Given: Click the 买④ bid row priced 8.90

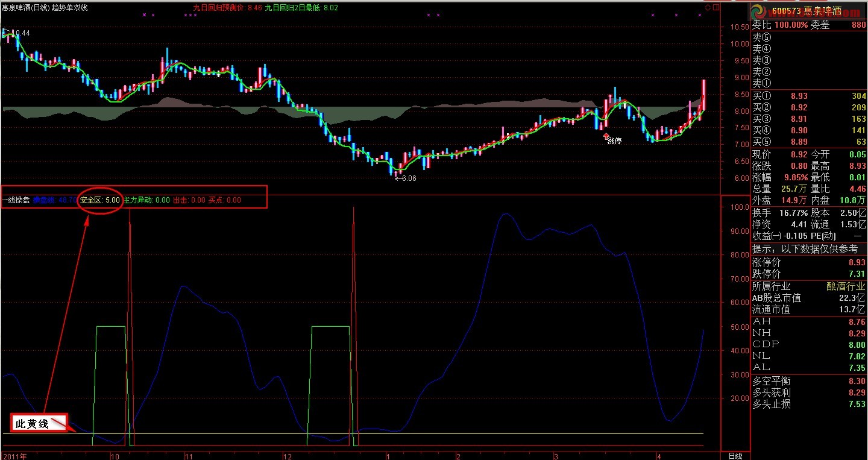Looking at the screenshot, I should click(x=809, y=130).
